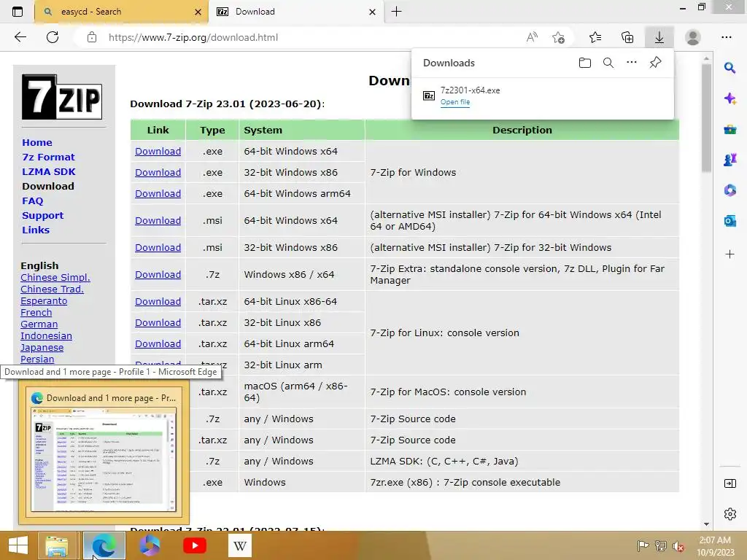The width and height of the screenshot is (747, 560).
Task: Click the profile avatar icon
Action: [x=693, y=37]
